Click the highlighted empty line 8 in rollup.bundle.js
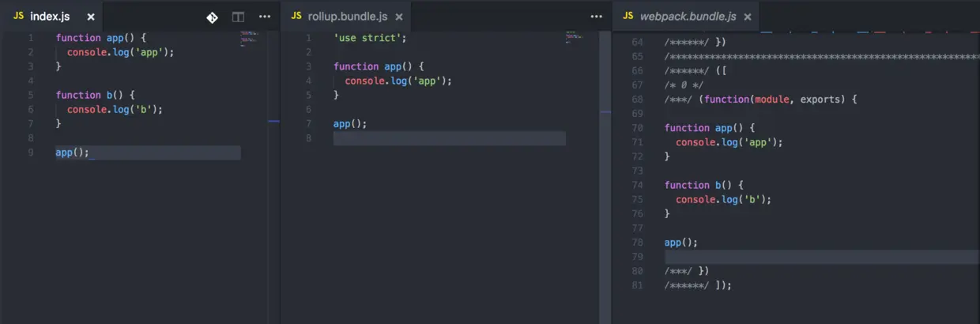Viewport: 980px width, 324px height. (x=449, y=138)
